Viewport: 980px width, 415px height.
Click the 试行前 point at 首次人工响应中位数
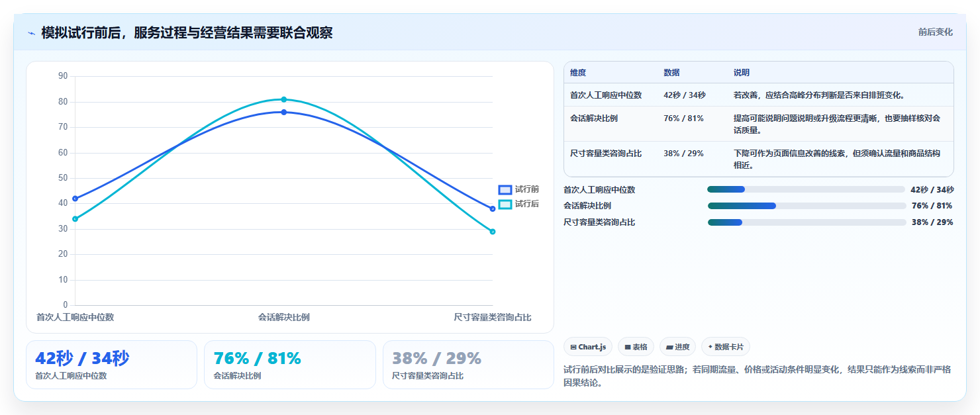coord(75,199)
